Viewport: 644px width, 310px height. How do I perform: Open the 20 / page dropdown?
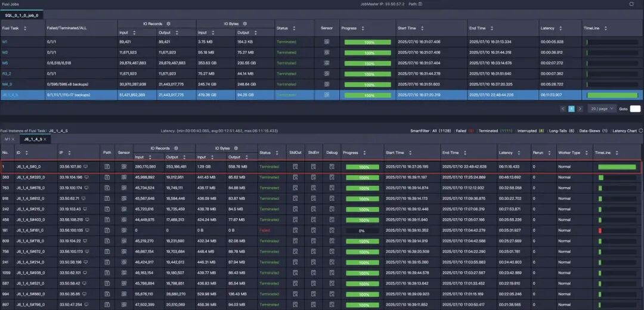click(x=602, y=109)
